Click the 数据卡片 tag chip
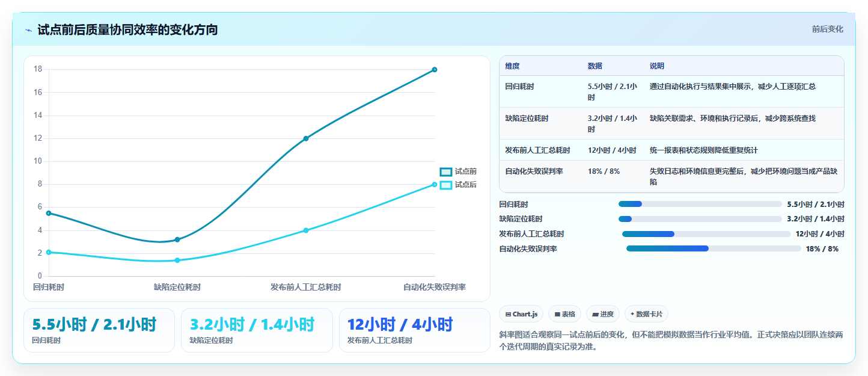 [646, 314]
